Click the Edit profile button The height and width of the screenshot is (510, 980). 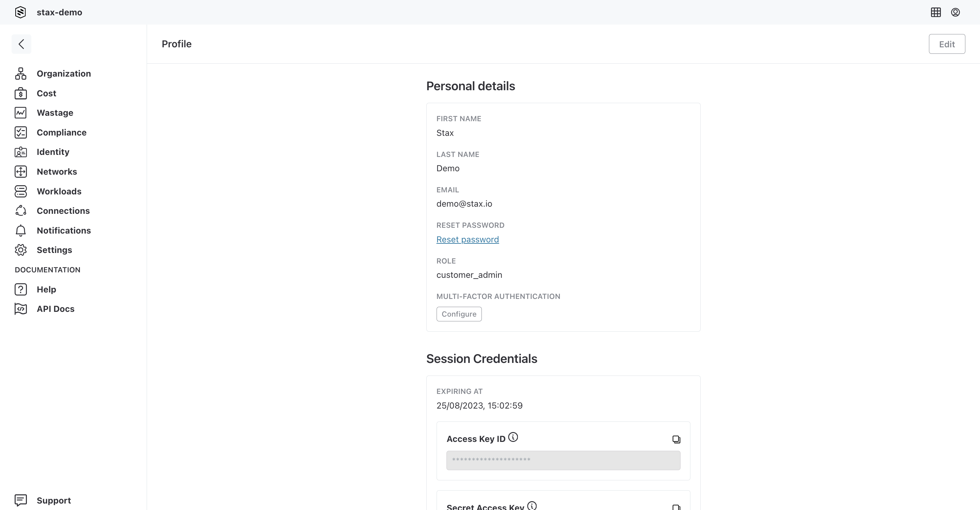[947, 44]
